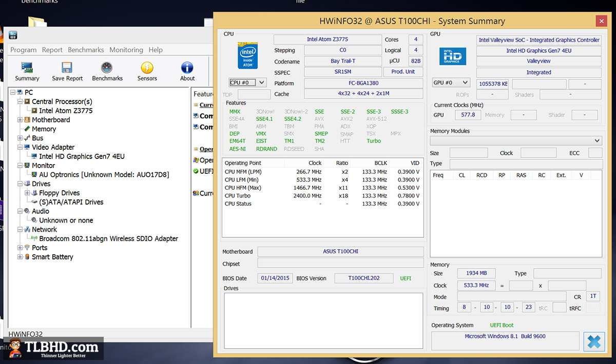Click the T100CHI.202 BIOS version field
This screenshot has width=616, height=364.
click(364, 278)
